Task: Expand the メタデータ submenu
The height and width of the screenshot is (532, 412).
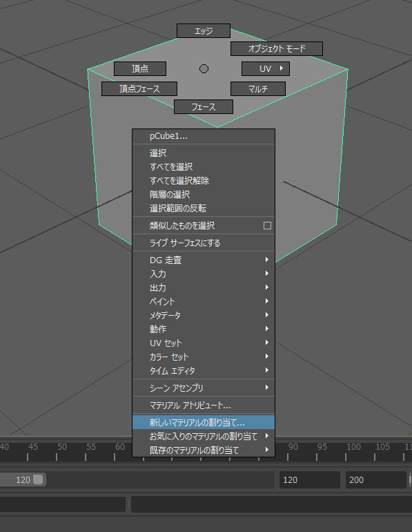Action: 204,315
